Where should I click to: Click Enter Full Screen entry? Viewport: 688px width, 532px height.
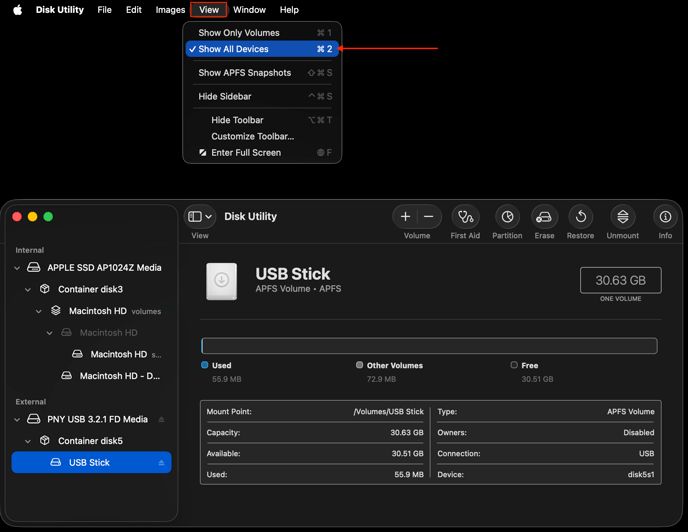(x=245, y=153)
